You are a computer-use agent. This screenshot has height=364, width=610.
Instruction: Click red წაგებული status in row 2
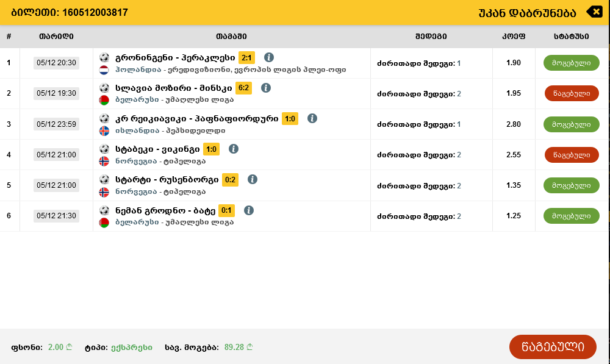coord(572,93)
